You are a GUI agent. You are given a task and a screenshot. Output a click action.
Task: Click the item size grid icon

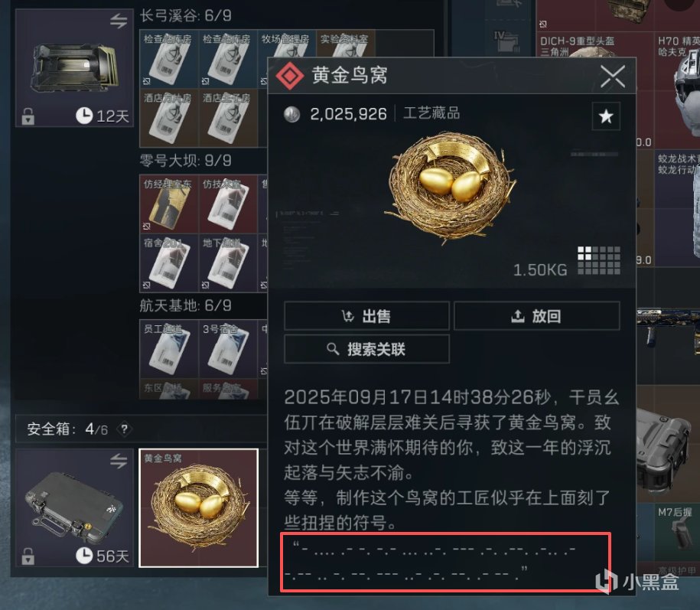point(599,260)
